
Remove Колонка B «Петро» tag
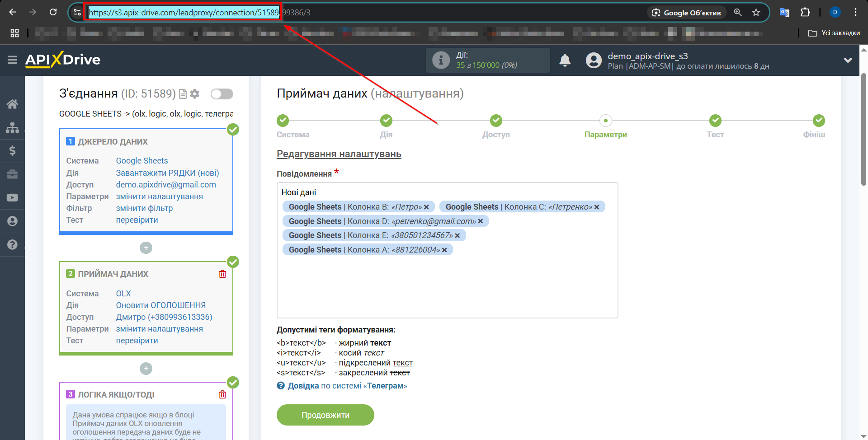pyautogui.click(x=426, y=207)
